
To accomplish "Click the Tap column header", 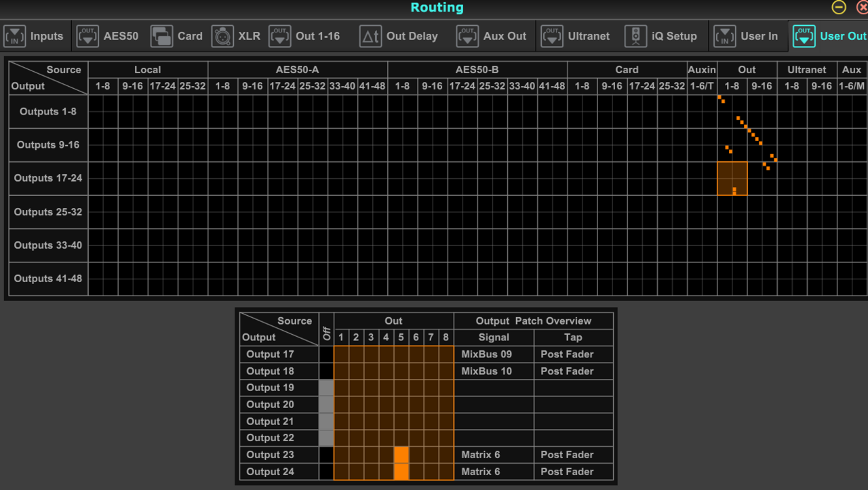I will click(x=573, y=338).
